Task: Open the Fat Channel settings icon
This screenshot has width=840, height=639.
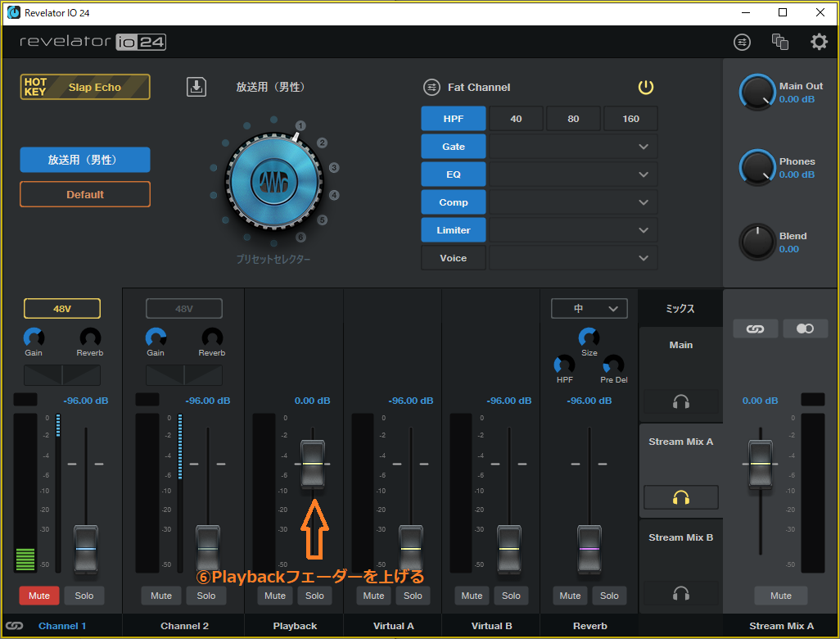Action: (x=431, y=88)
